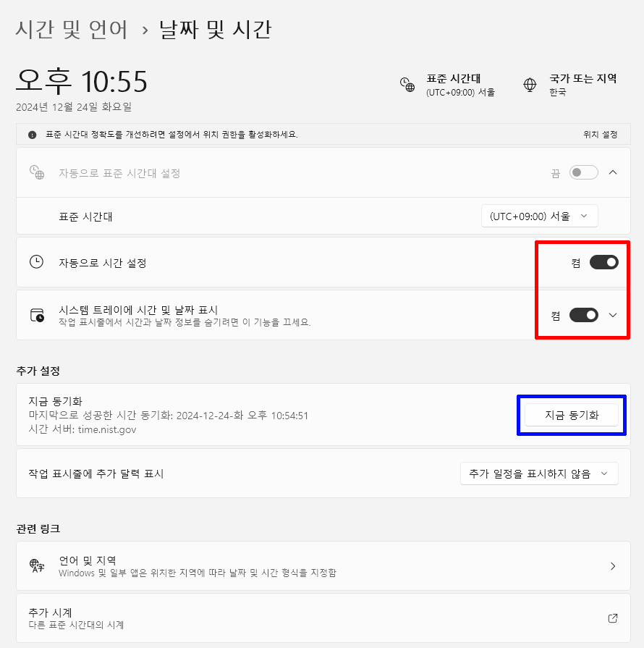Open the 언어 및 지역 related link row

[x=323, y=565]
